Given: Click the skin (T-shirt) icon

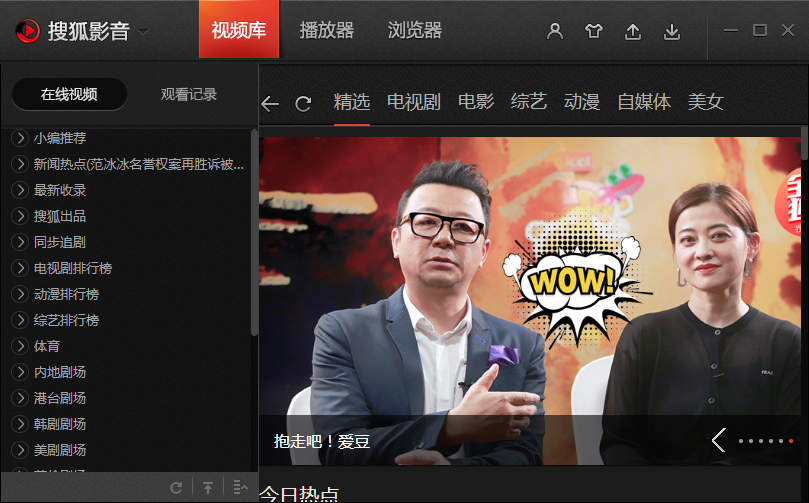Looking at the screenshot, I should (594, 31).
